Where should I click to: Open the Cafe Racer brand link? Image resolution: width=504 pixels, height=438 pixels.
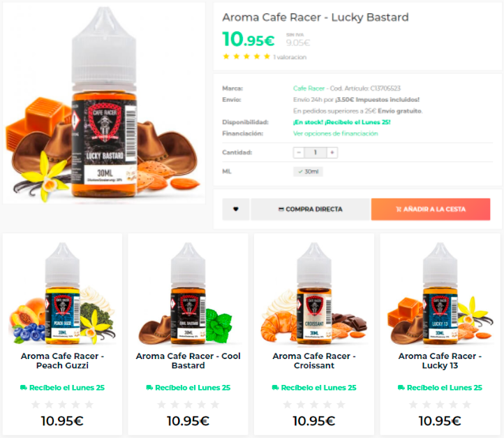point(309,89)
